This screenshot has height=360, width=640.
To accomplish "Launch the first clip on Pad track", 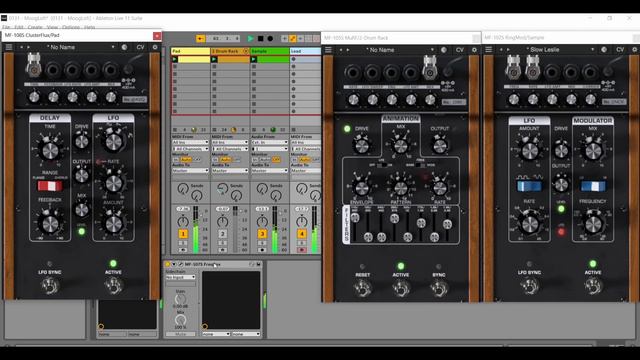I will click(175, 60).
